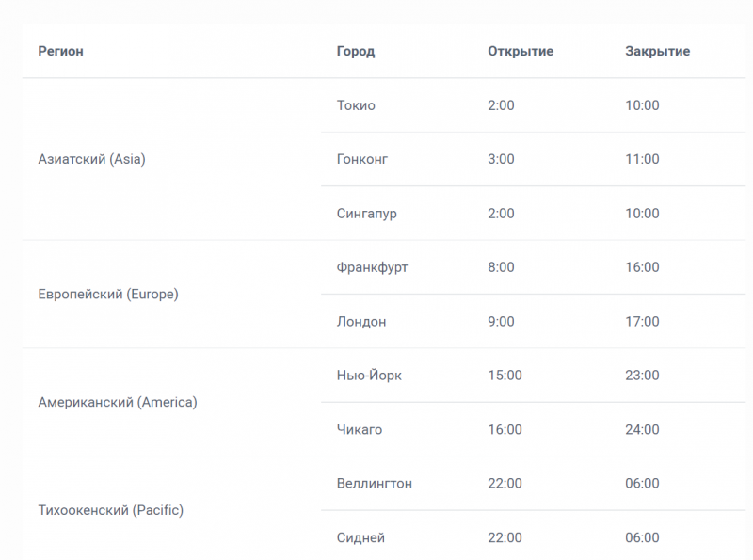This screenshot has width=753, height=560.
Task: Click the city name "Нью-Йорк"
Action: (x=369, y=376)
